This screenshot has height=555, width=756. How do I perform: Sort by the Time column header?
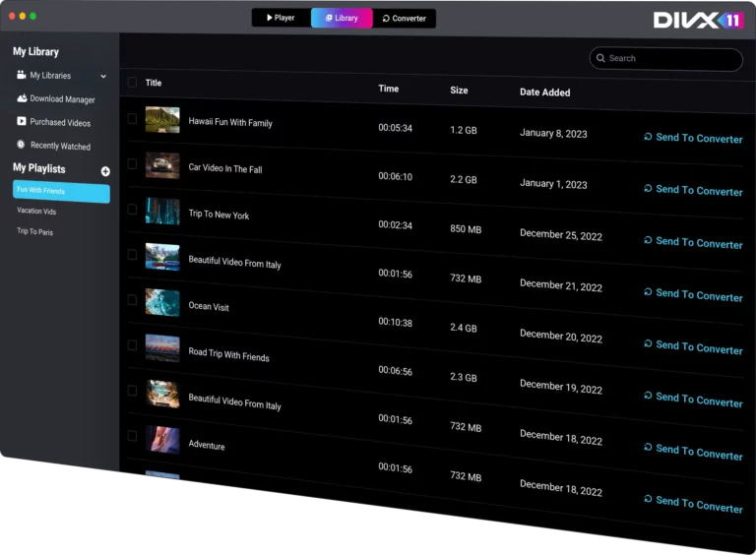(x=388, y=89)
